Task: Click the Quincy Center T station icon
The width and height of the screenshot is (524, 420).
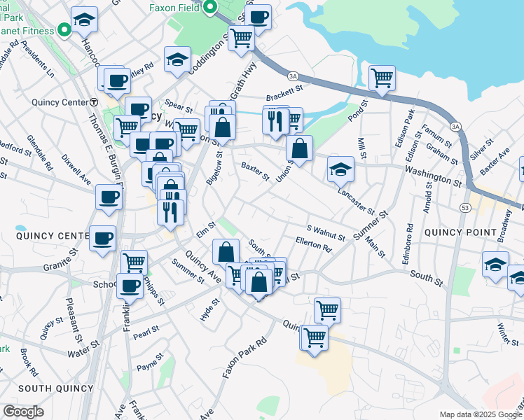Action: click(x=93, y=101)
